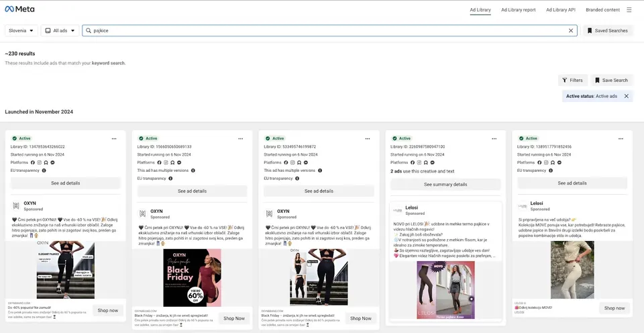The width and height of the screenshot is (644, 333).
Task: Open the Lelosi beige leggings ad image
Action: [572, 270]
